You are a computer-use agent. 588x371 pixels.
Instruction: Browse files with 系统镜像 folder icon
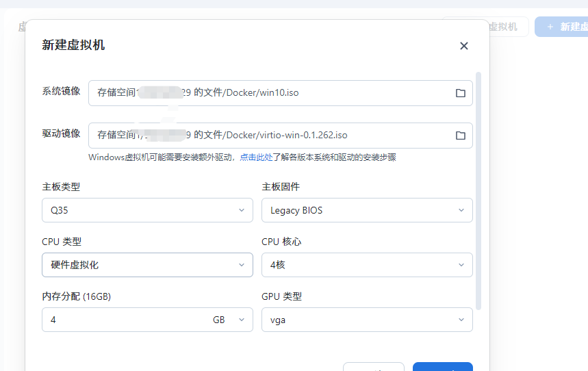461,93
